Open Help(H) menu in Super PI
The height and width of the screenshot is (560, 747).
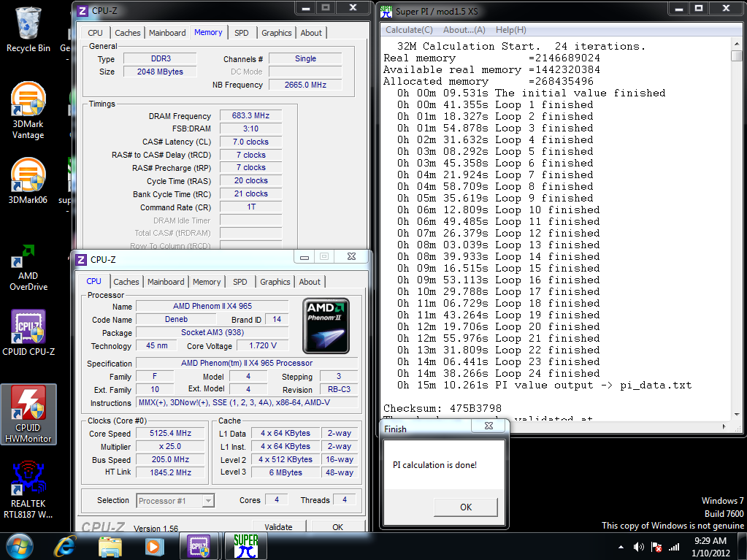click(x=510, y=29)
